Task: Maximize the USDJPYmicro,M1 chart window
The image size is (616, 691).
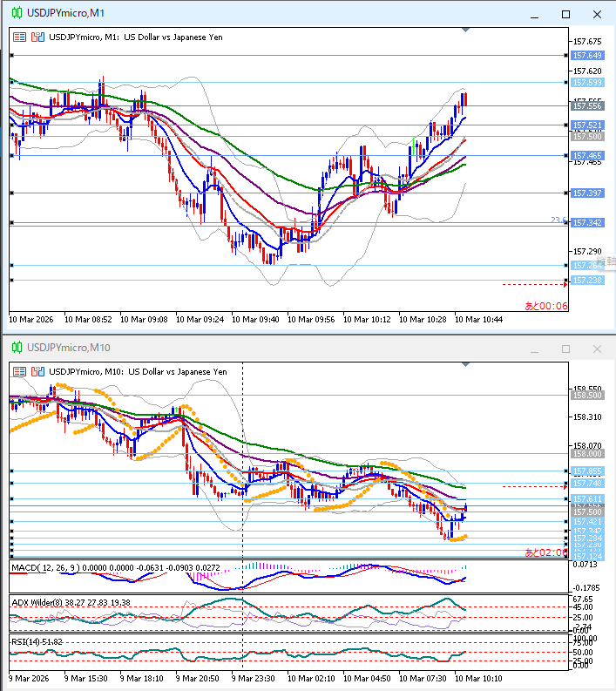Action: click(x=566, y=14)
